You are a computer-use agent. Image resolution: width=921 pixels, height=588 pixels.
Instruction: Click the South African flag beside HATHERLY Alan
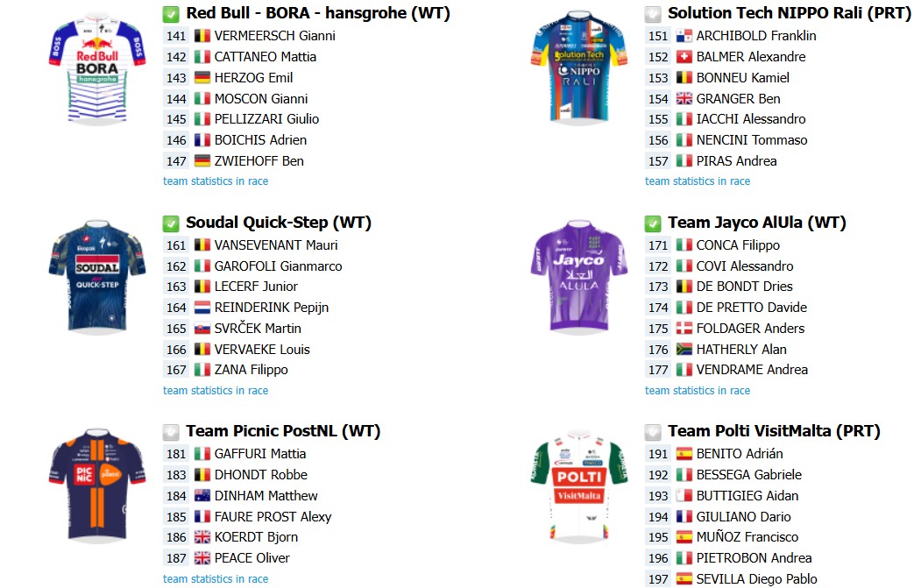[x=684, y=350]
